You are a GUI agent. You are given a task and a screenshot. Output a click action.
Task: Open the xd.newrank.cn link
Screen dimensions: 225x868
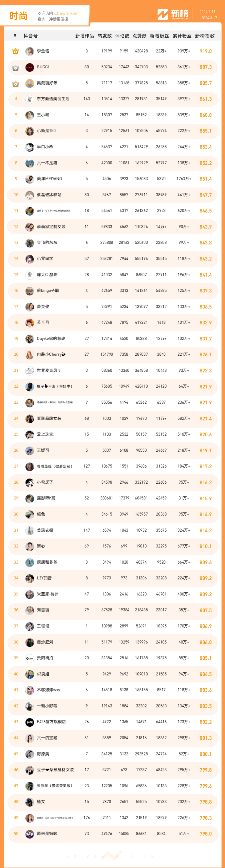point(65,14)
